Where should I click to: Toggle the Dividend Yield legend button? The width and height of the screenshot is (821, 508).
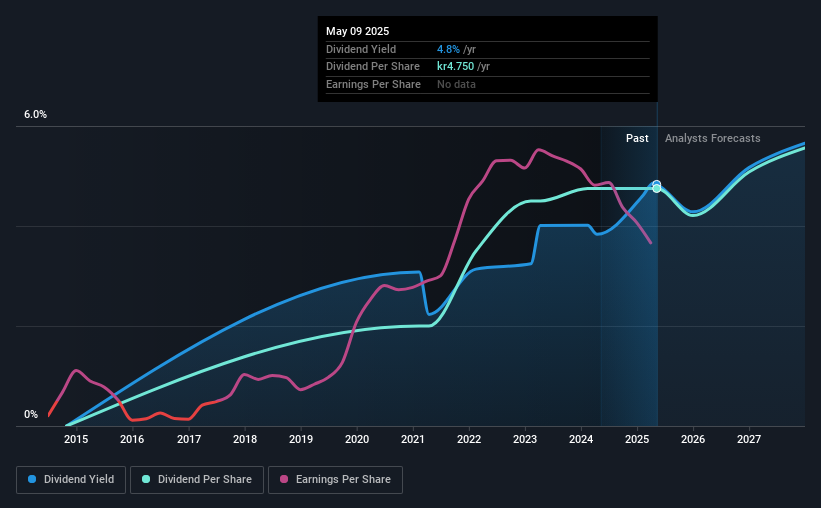71,480
